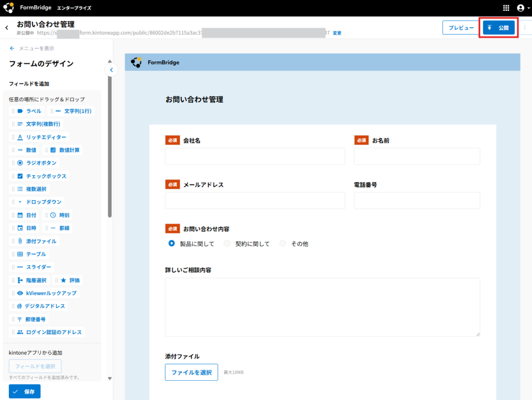Click メニューを表示 to show the menu
This screenshot has height=400, width=532.
[32, 48]
